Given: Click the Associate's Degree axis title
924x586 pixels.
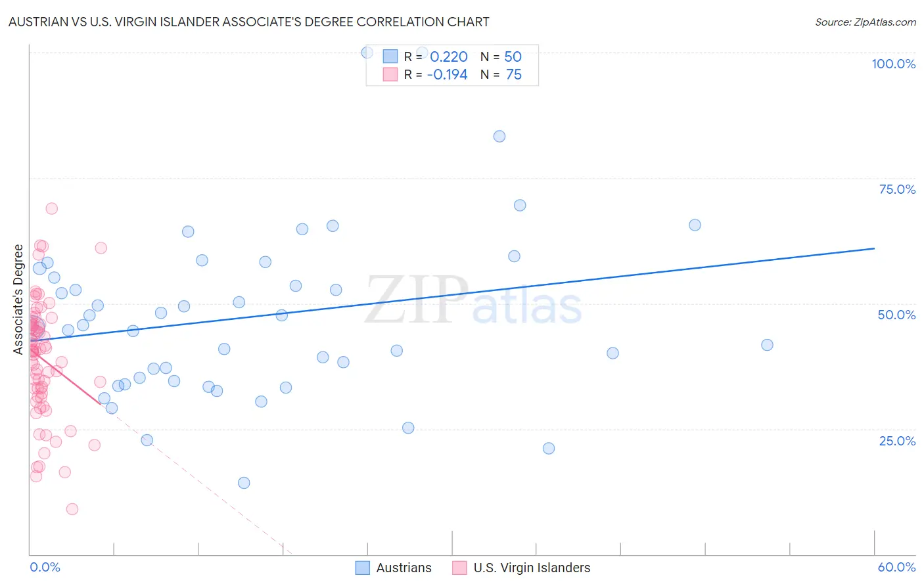Looking at the screenshot, I should point(18,300).
